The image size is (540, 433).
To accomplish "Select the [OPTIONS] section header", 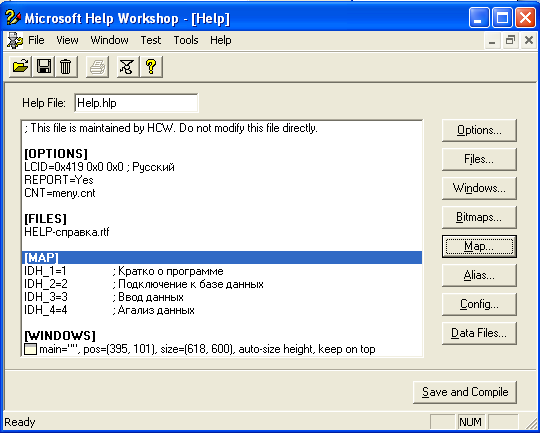I will tap(56, 153).
